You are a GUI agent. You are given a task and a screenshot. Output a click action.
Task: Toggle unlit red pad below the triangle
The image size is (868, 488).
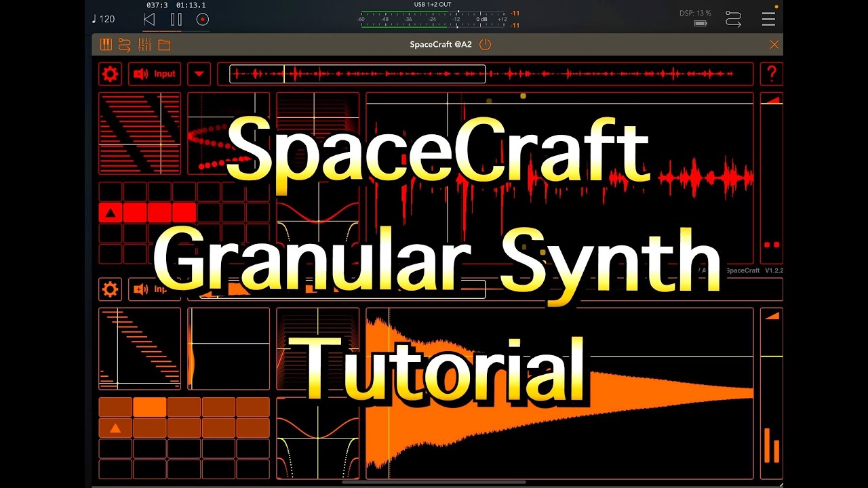click(x=111, y=234)
